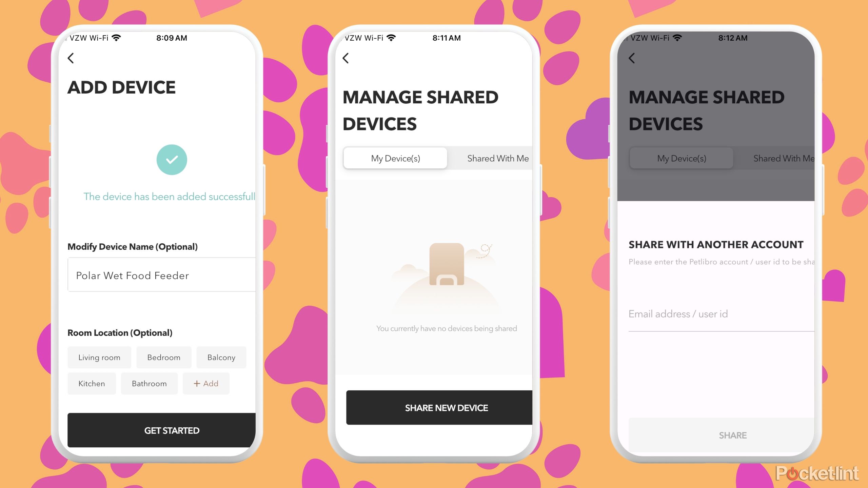This screenshot has height=488, width=868.
Task: Toggle the Living room location tag
Action: (x=100, y=357)
